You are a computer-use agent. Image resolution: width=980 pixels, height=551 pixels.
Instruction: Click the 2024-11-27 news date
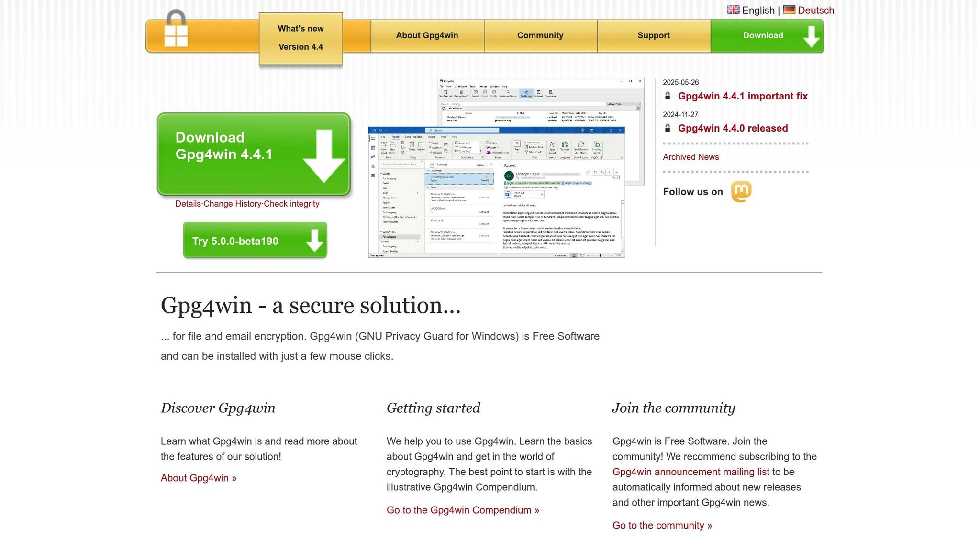pos(680,114)
